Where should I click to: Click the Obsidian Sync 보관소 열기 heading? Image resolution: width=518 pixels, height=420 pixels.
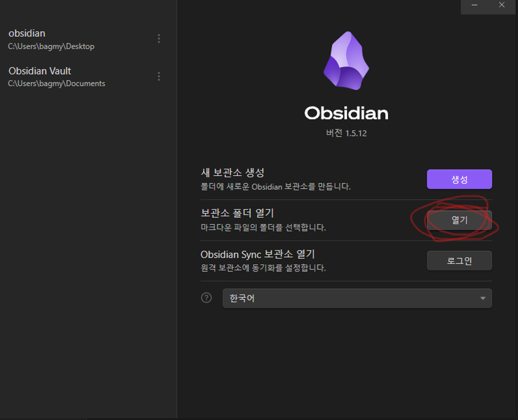pos(258,254)
